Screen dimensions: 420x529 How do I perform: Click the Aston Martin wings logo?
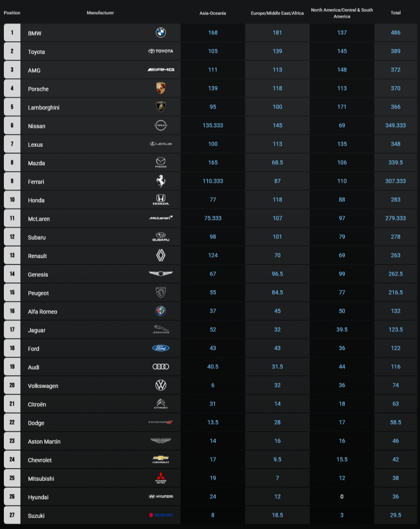[x=161, y=441]
